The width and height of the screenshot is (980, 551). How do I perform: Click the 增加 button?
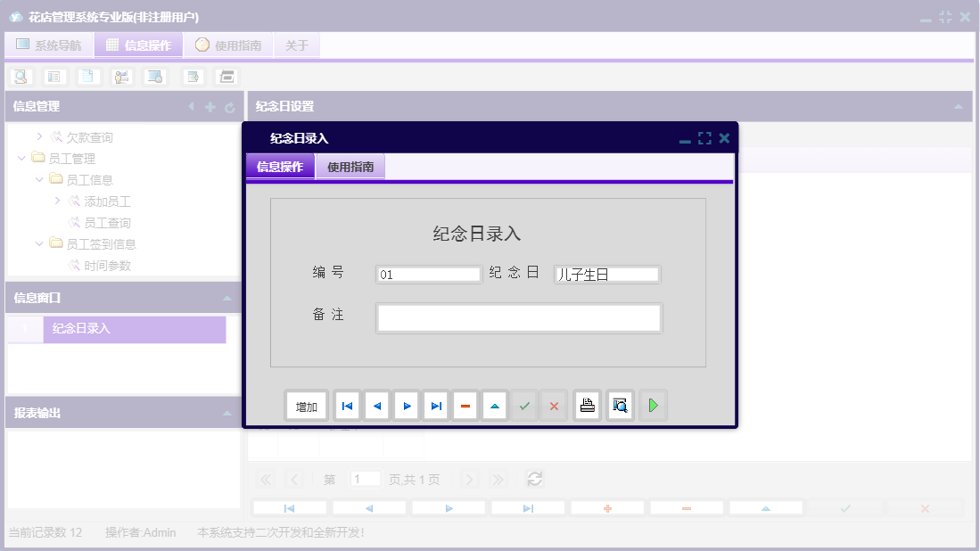(x=306, y=405)
